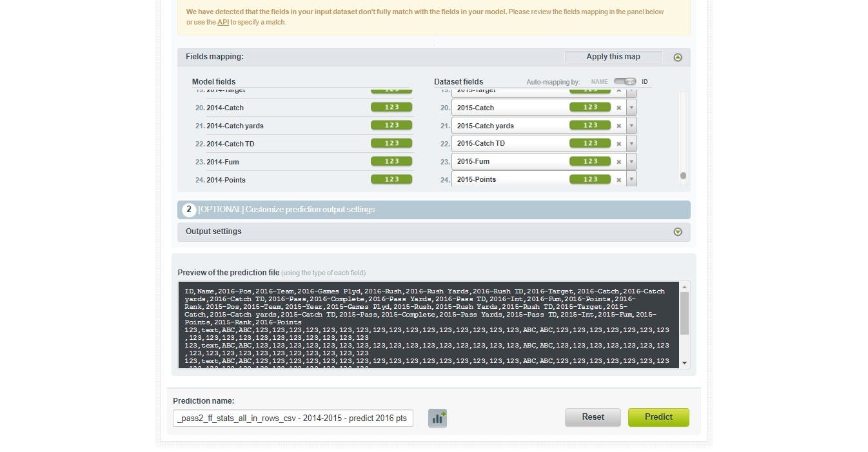This screenshot has height=452, width=868.
Task: Click numeric type badge of 2015-Catch TD
Action: coord(590,143)
